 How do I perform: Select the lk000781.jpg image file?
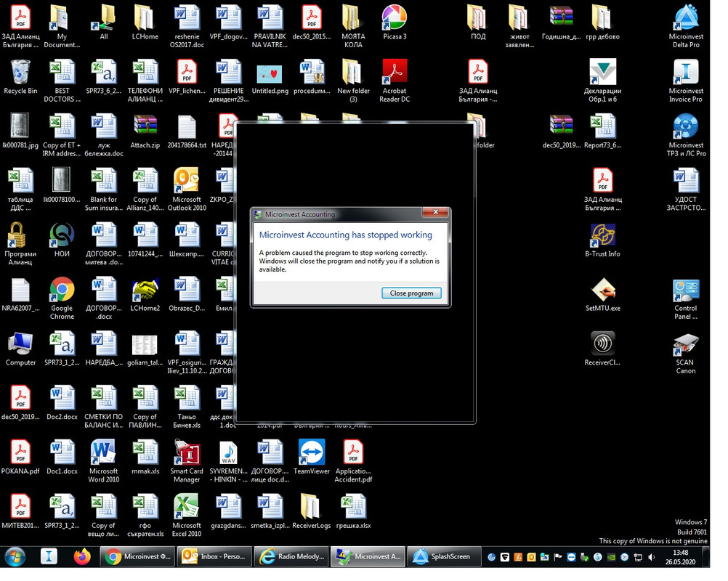[20, 131]
